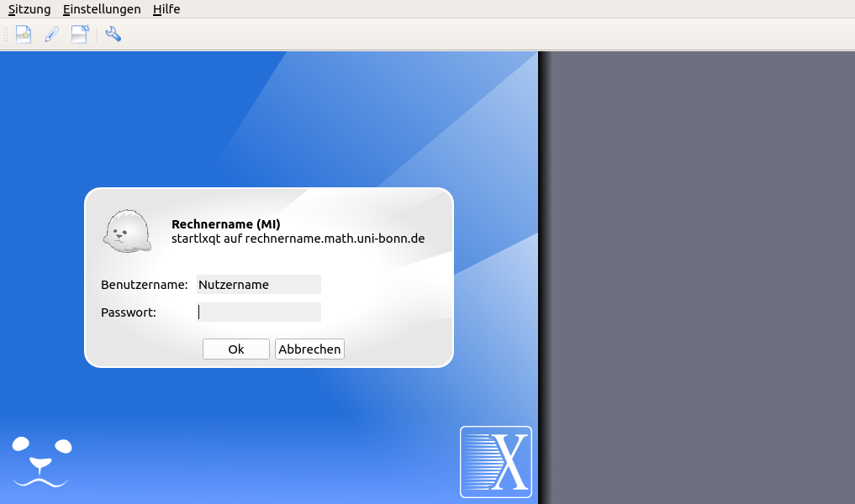Confirm login with the Ok button
This screenshot has width=855, height=504.
(236, 349)
